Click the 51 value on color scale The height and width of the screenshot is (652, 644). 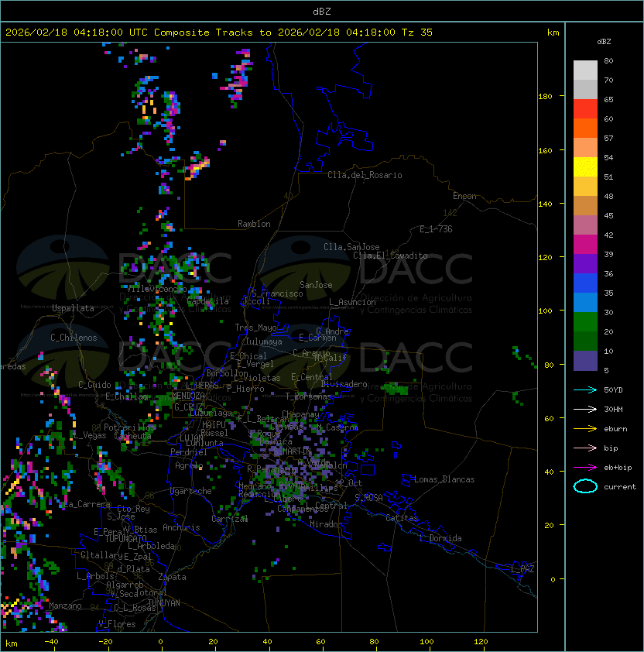pos(608,177)
